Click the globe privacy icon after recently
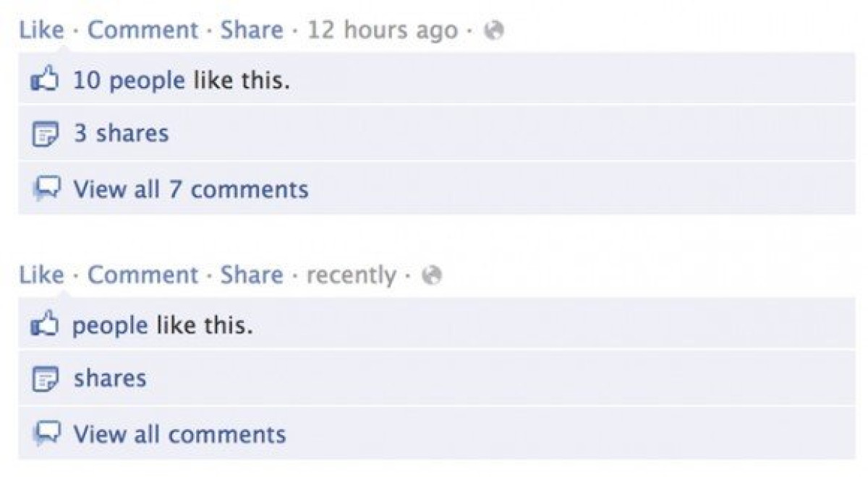The image size is (868, 477). 432,275
